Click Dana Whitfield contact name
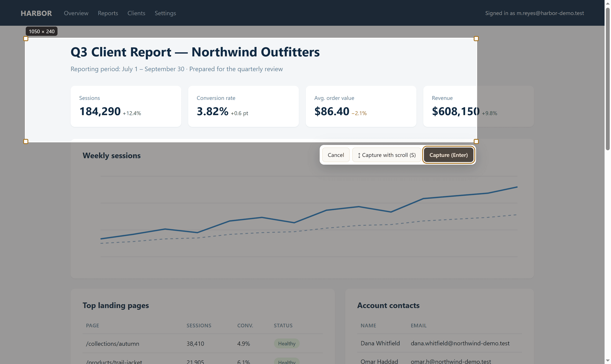Image resolution: width=611 pixels, height=364 pixels. (380, 343)
